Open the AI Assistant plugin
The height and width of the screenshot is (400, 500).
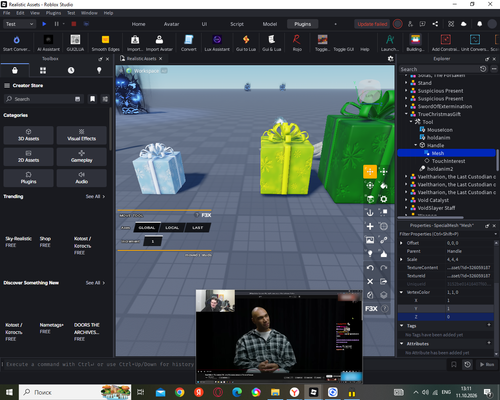pyautogui.click(x=48, y=43)
